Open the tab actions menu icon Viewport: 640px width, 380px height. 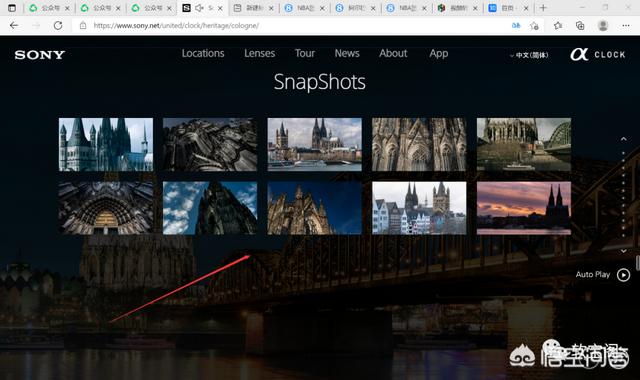tap(12, 8)
